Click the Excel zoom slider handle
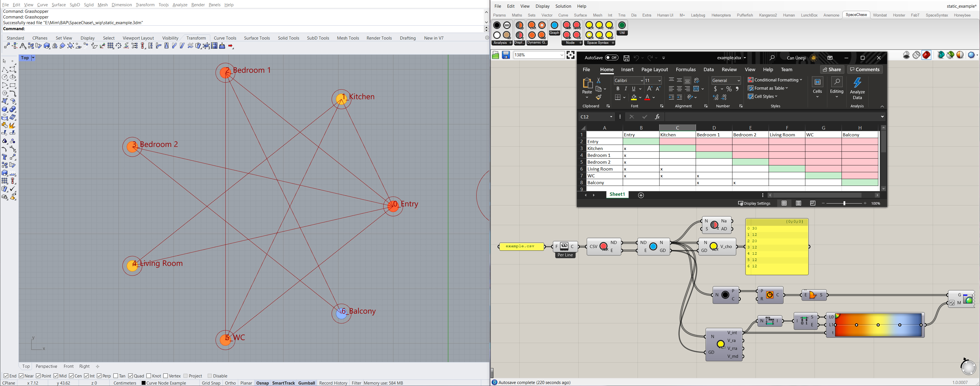The image size is (980, 386). pyautogui.click(x=844, y=204)
